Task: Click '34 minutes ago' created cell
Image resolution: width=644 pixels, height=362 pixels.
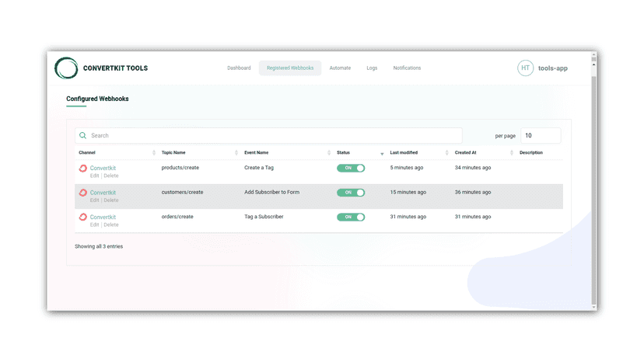Action: click(473, 168)
